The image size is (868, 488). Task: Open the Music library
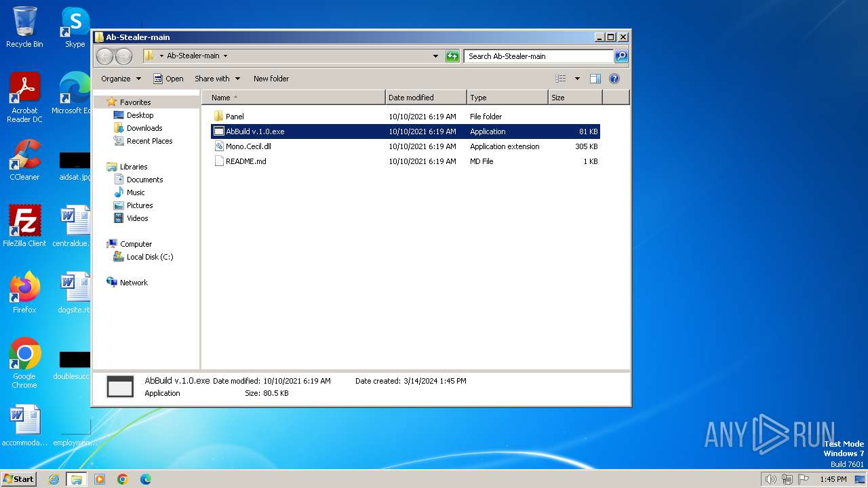(136, 192)
